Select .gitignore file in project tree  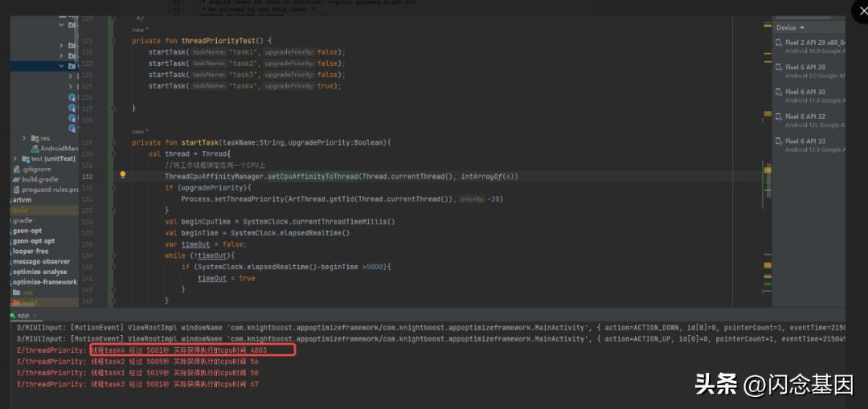[32, 170]
